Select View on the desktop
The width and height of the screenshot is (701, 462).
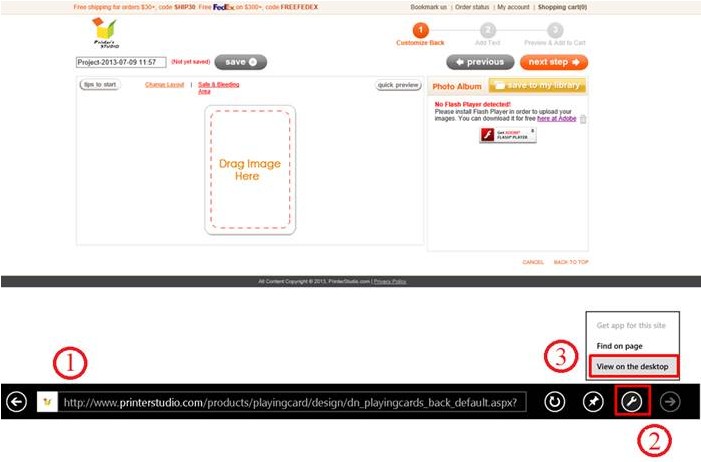point(633,366)
